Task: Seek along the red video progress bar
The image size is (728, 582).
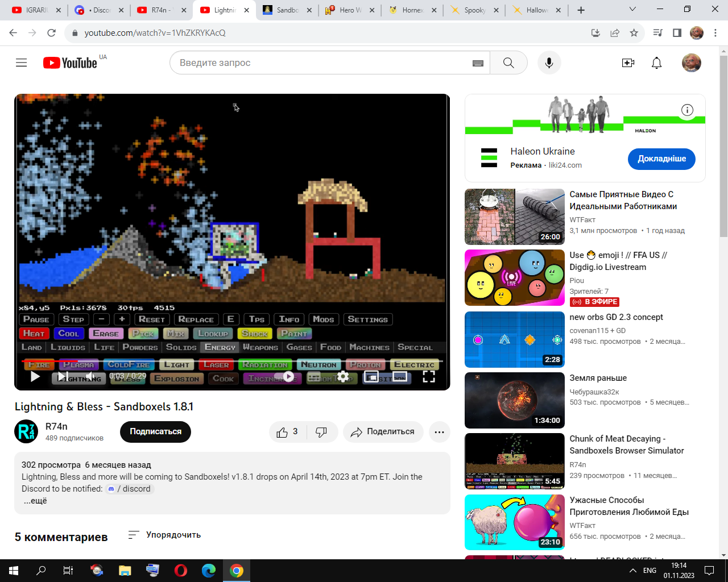Action: click(232, 361)
